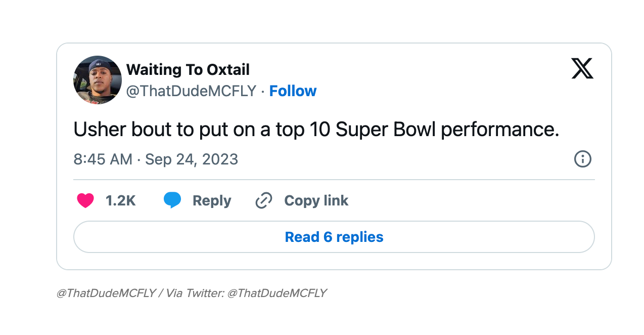
Task: Click the Reply text label
Action: [x=212, y=201]
